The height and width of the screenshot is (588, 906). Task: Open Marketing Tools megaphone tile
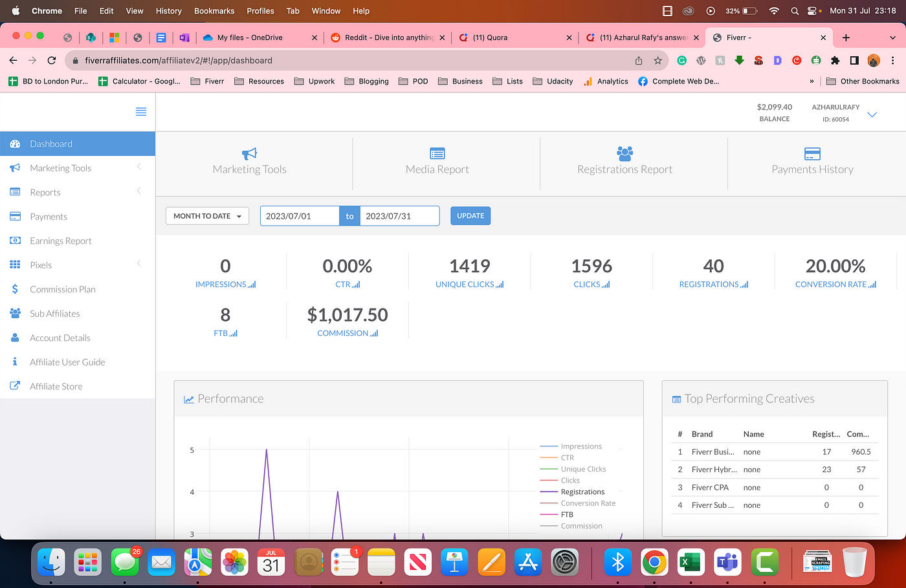(249, 153)
